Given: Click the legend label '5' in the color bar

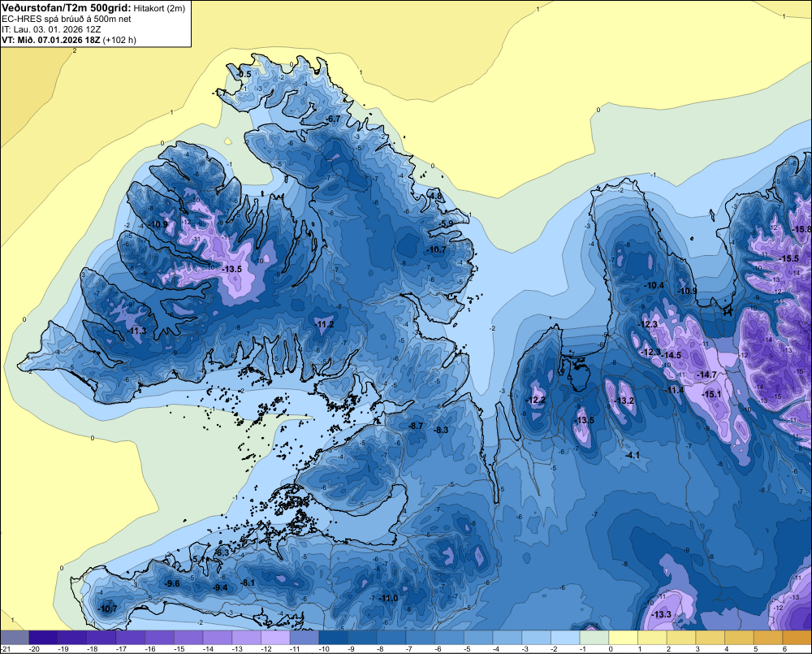Looking at the screenshot, I should point(755,649).
